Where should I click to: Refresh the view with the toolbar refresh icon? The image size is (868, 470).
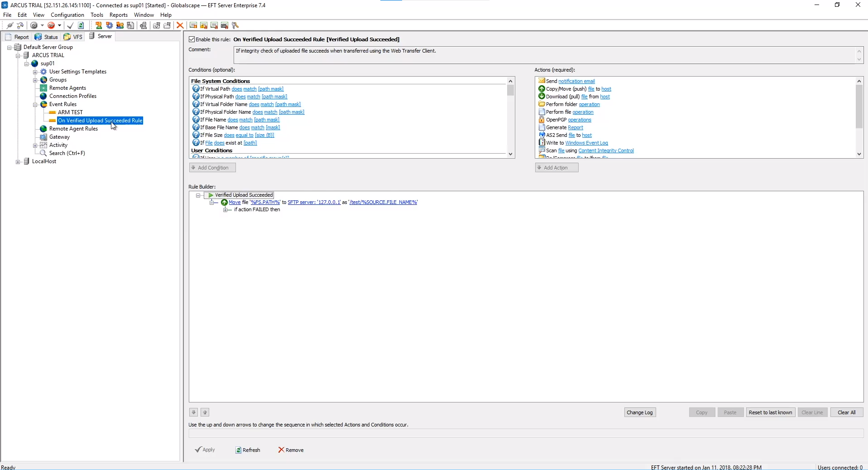click(81, 25)
